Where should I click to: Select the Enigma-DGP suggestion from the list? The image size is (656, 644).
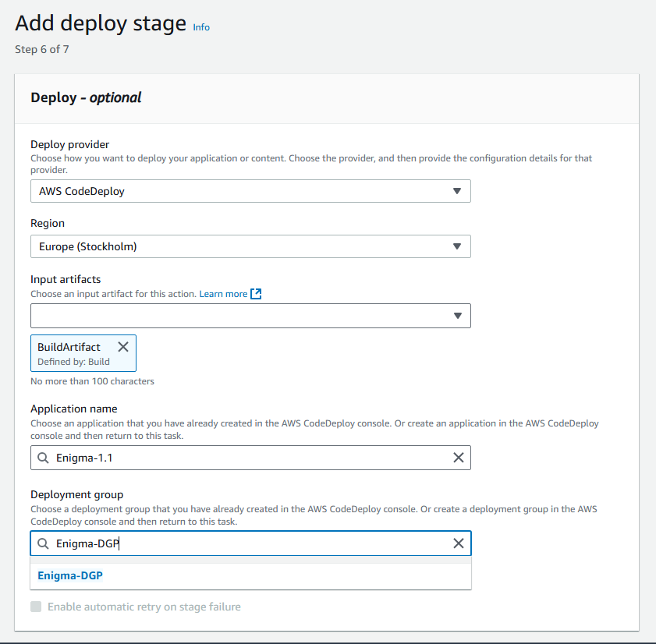250,576
